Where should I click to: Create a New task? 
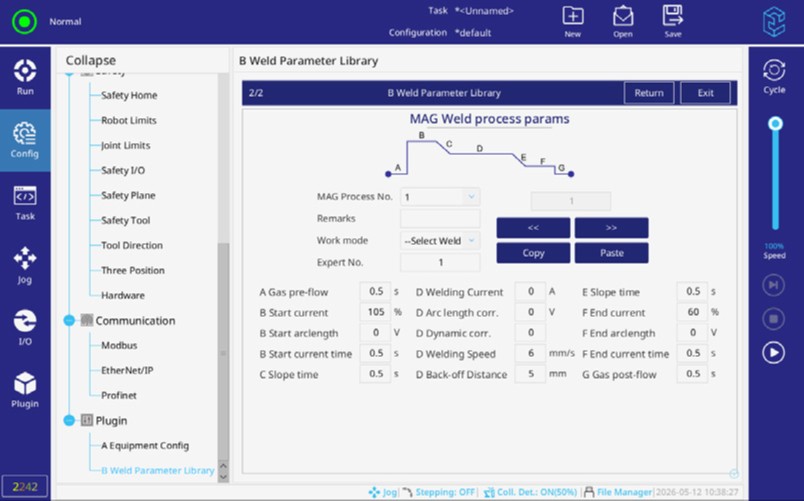click(573, 22)
